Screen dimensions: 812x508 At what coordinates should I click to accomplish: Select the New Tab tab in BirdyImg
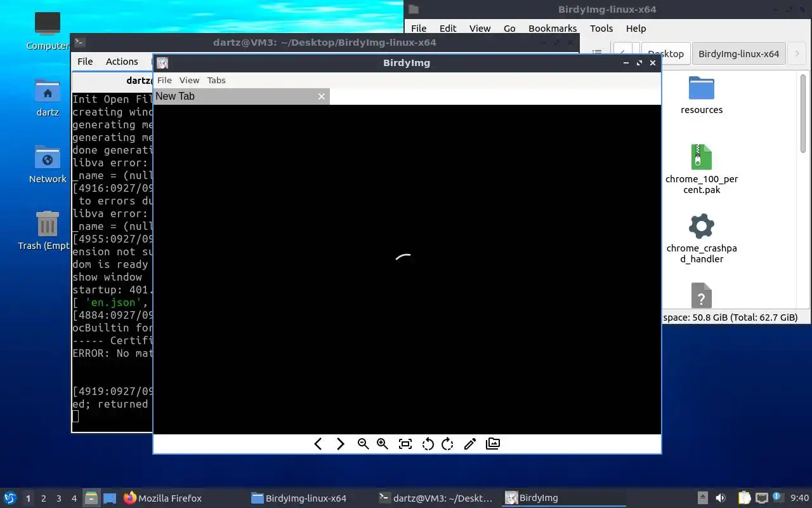tap(241, 97)
